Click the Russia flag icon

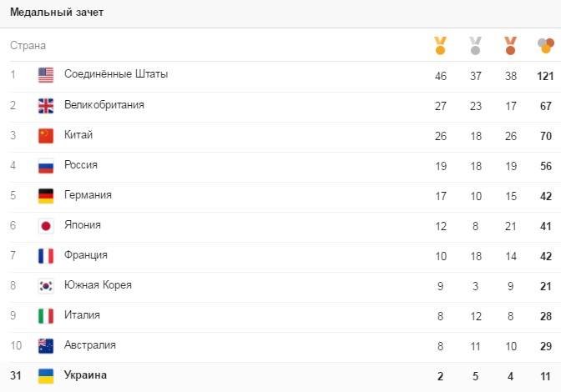pyautogui.click(x=46, y=165)
